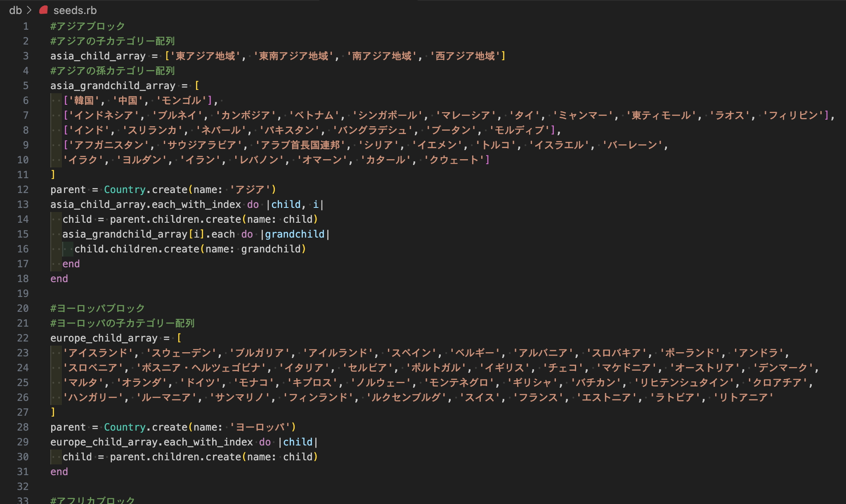The height and width of the screenshot is (504, 846).
Task: Click the string 'アイスランド'
Action: tap(98, 353)
